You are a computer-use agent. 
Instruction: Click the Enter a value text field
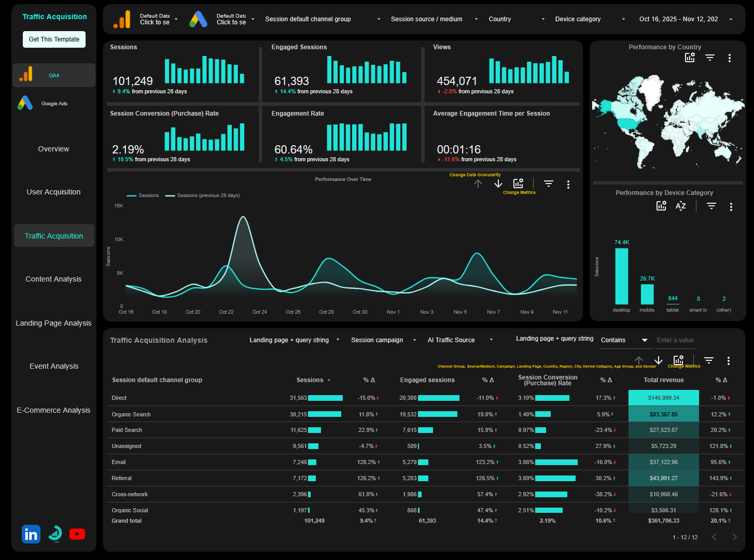click(x=675, y=340)
